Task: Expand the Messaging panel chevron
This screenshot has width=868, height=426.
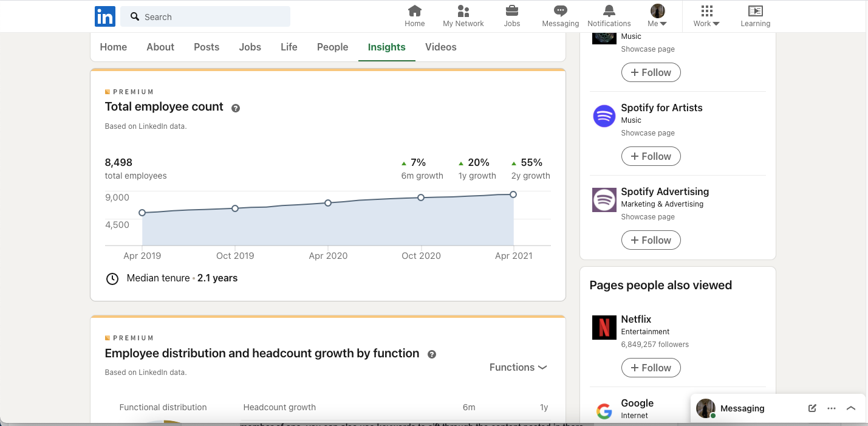Action: [850, 408]
